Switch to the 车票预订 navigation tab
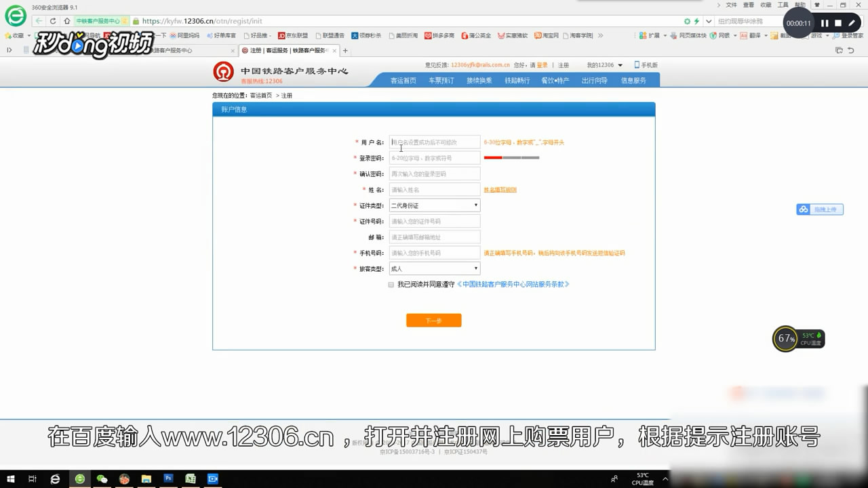Screen dimensions: 868x488 pos(442,80)
